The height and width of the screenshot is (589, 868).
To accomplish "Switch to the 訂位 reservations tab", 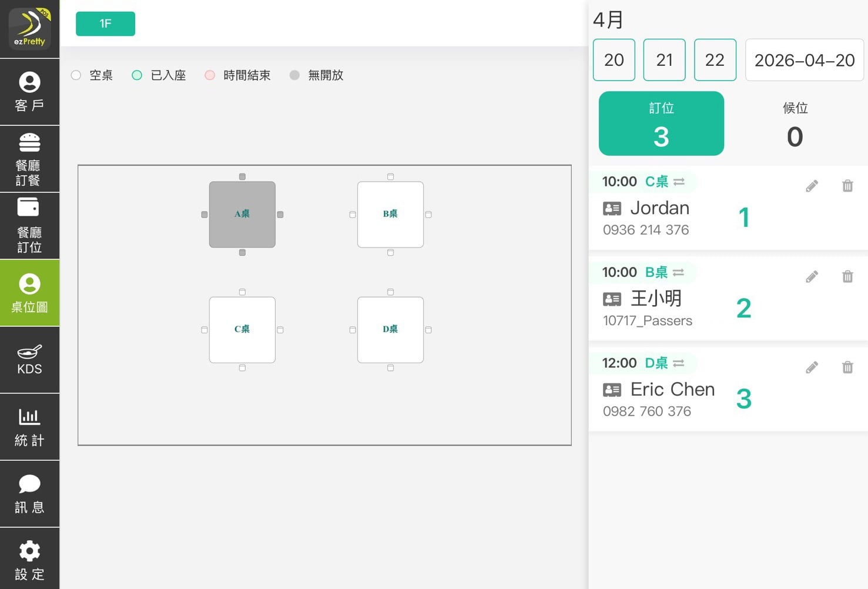I will pos(661,124).
